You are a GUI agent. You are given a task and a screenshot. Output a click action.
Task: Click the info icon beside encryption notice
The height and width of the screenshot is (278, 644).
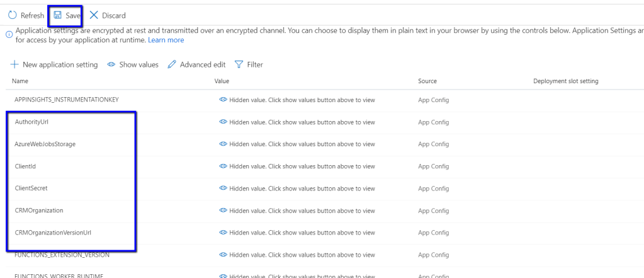point(9,35)
